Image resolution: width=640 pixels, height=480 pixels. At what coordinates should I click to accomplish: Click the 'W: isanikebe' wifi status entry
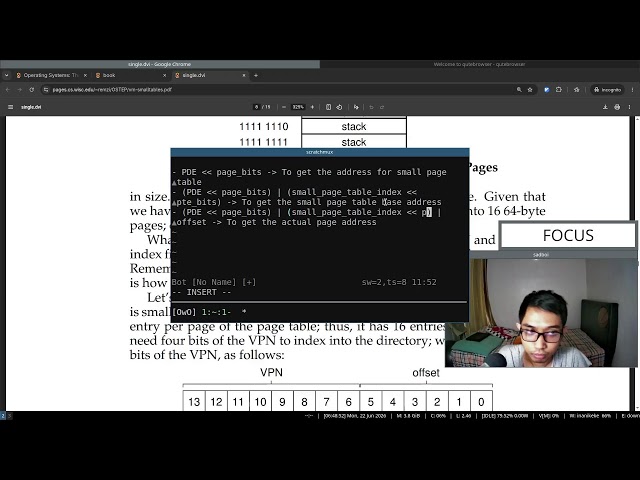[590, 416]
